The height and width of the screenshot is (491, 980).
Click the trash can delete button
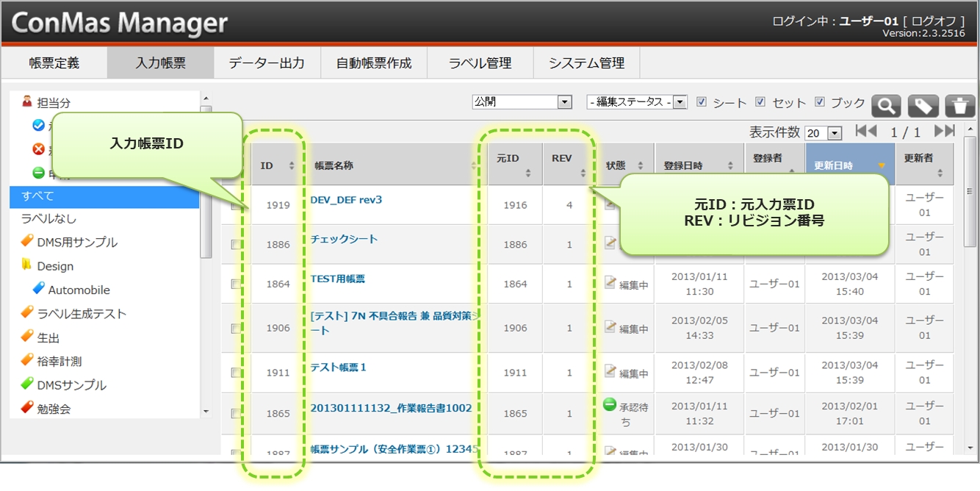coord(959,106)
